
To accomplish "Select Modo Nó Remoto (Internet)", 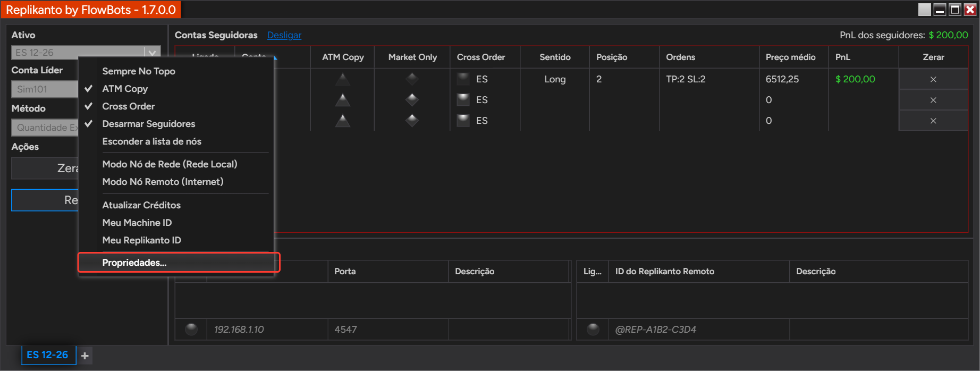I will tap(176, 182).
